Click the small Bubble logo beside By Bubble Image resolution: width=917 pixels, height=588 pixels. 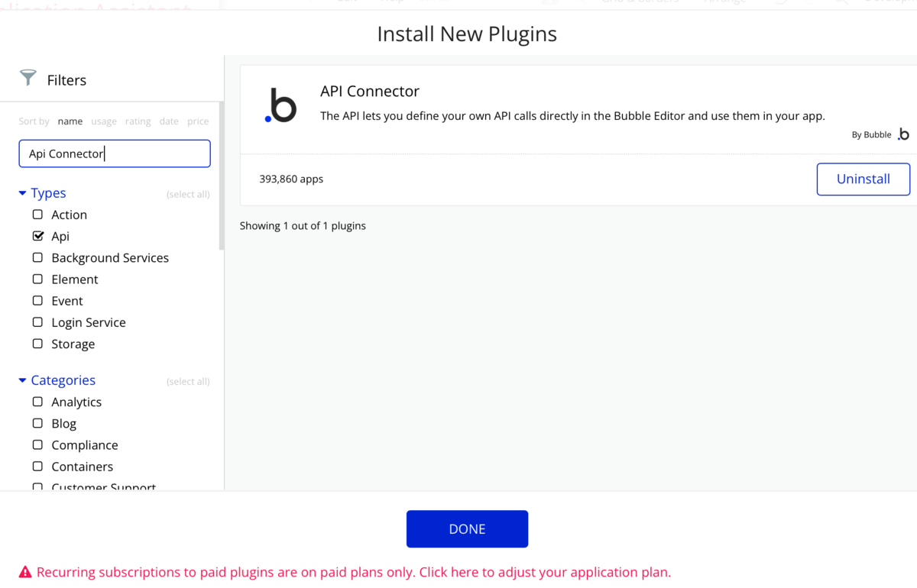[903, 134]
